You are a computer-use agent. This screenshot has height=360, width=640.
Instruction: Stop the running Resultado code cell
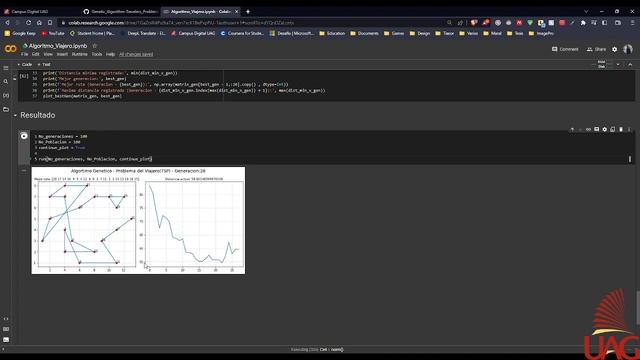(x=24, y=136)
